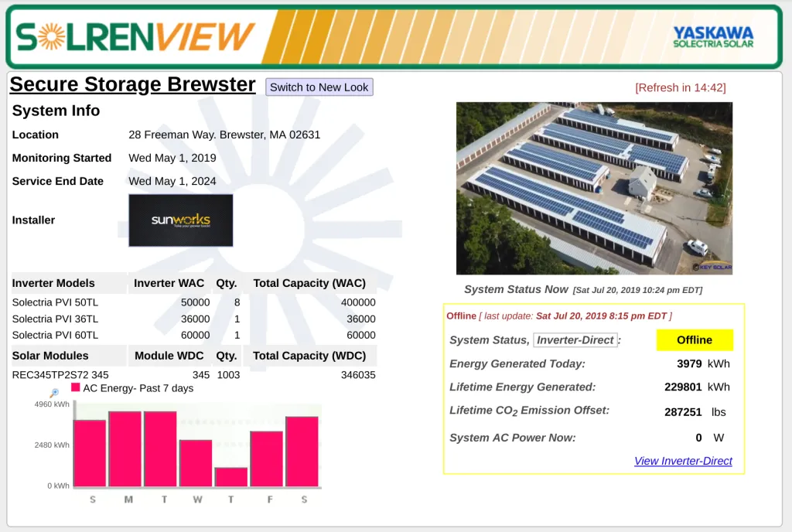Click the Inverter Models column header
Image resolution: width=792 pixels, height=532 pixels.
53,283
